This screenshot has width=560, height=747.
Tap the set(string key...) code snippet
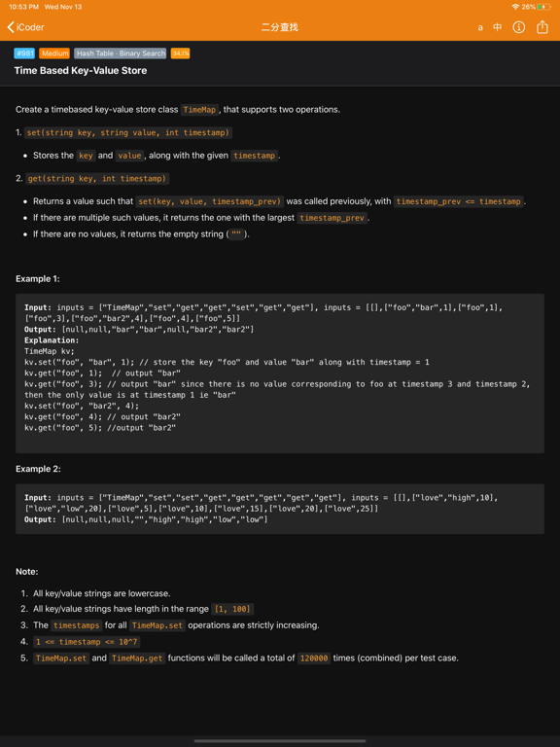click(128, 132)
